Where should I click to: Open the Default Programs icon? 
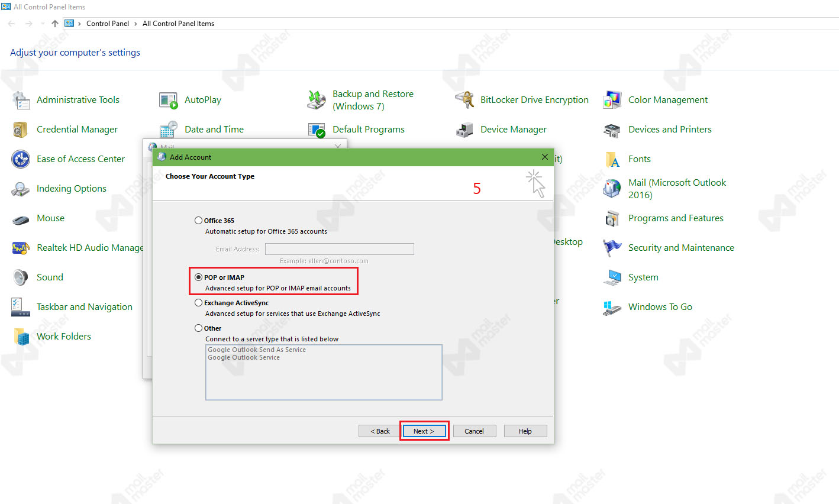(x=317, y=130)
